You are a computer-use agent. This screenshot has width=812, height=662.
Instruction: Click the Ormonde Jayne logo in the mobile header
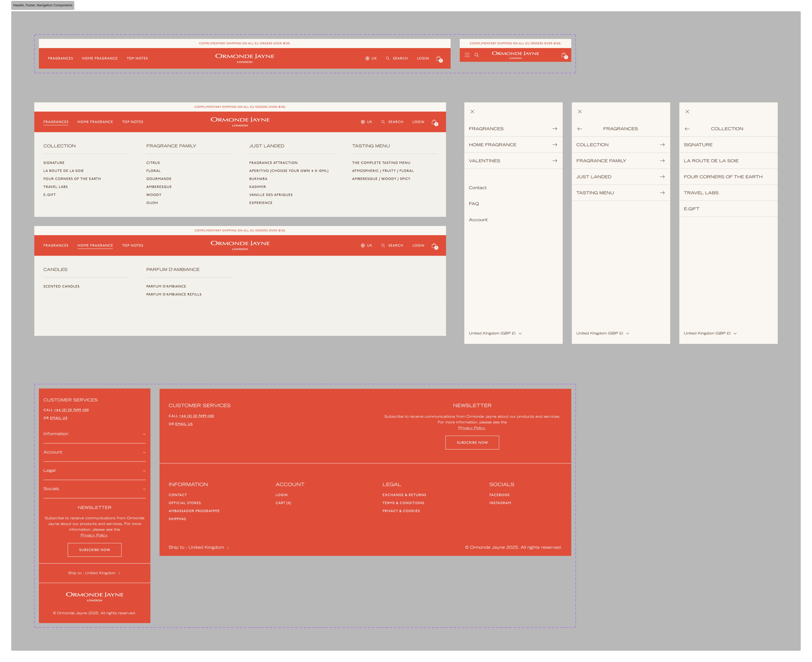(x=515, y=55)
